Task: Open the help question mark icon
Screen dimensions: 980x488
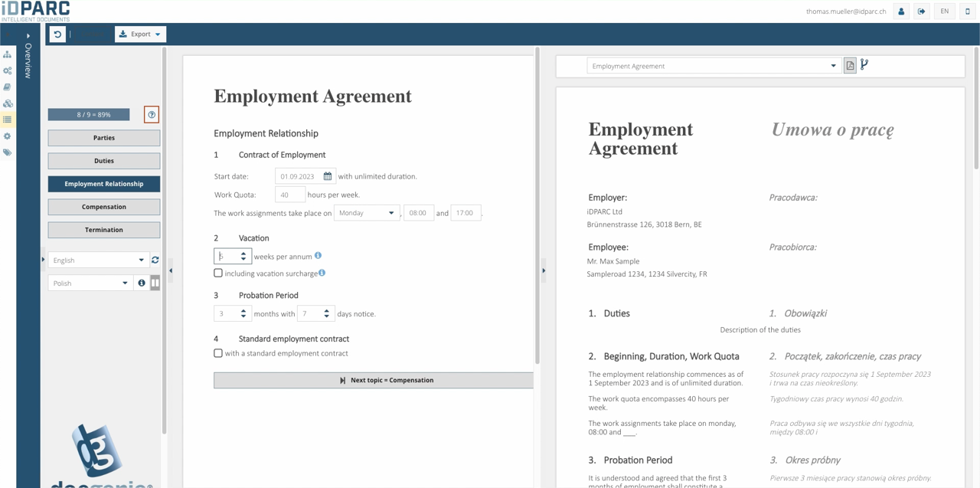Action: [x=152, y=115]
